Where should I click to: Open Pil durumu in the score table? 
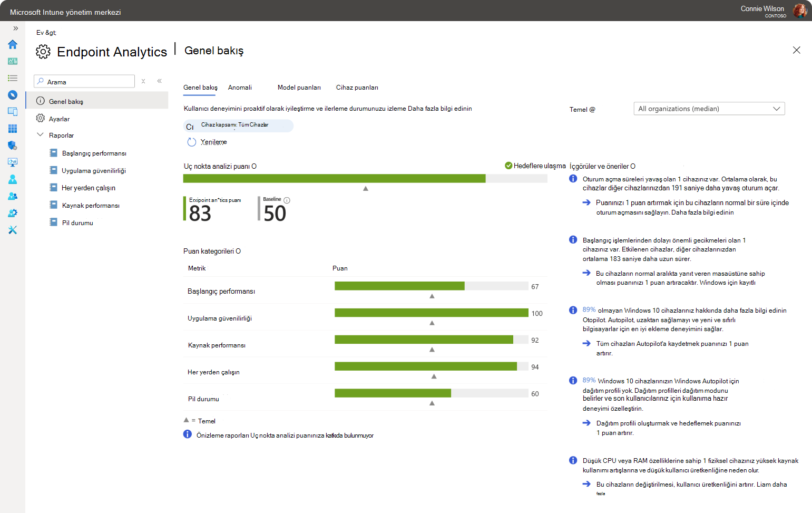[x=203, y=399]
